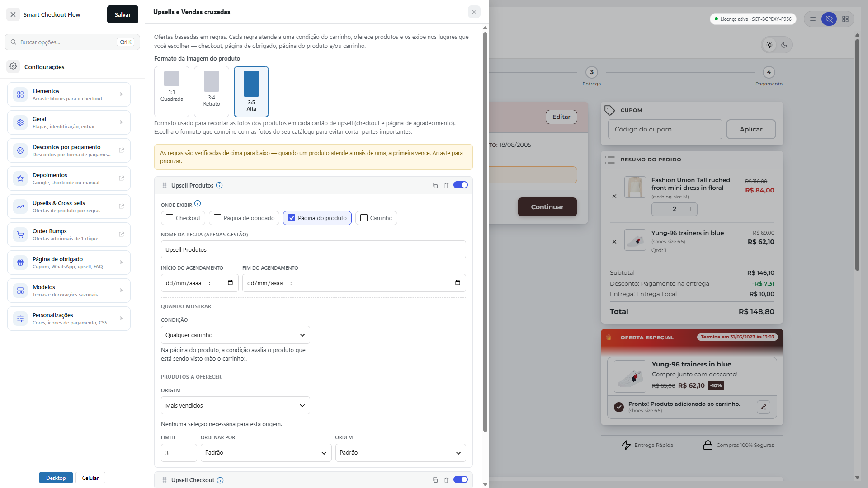
Task: Expand the Elementos settings section
Action: pyautogui.click(x=69, y=94)
